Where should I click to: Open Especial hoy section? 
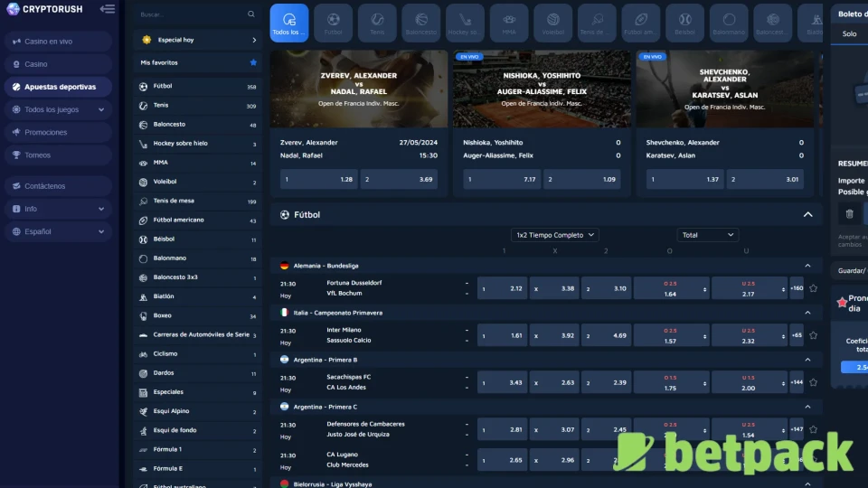[x=198, y=40]
